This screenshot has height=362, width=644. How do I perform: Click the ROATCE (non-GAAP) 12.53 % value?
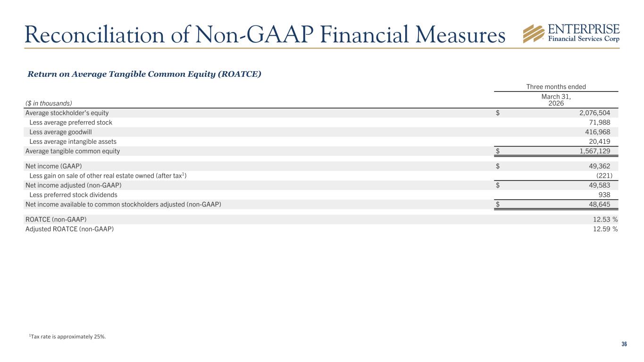pyautogui.click(x=604, y=219)
